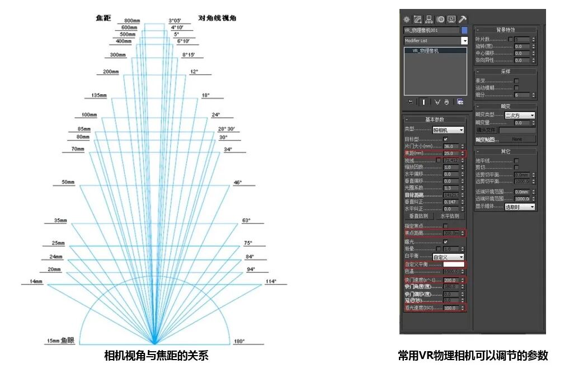The image size is (588, 373).
Task: Click the 50mm label in diagram
Action: (x=68, y=182)
